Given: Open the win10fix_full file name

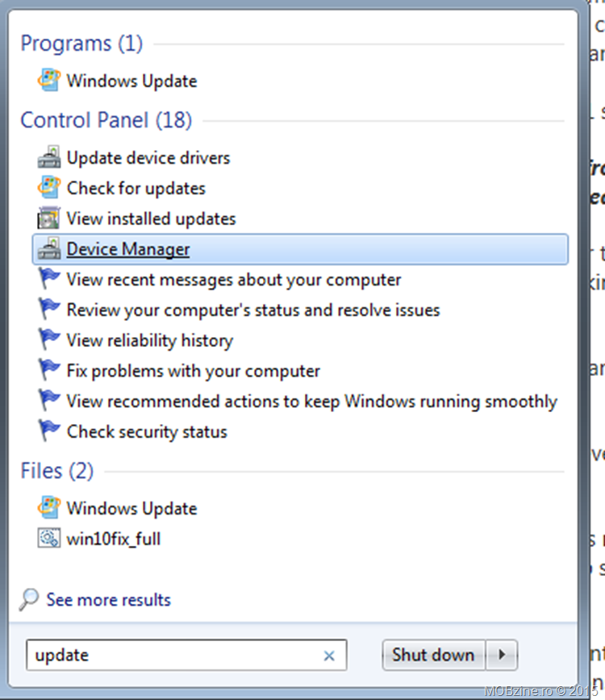Looking at the screenshot, I should tap(114, 539).
